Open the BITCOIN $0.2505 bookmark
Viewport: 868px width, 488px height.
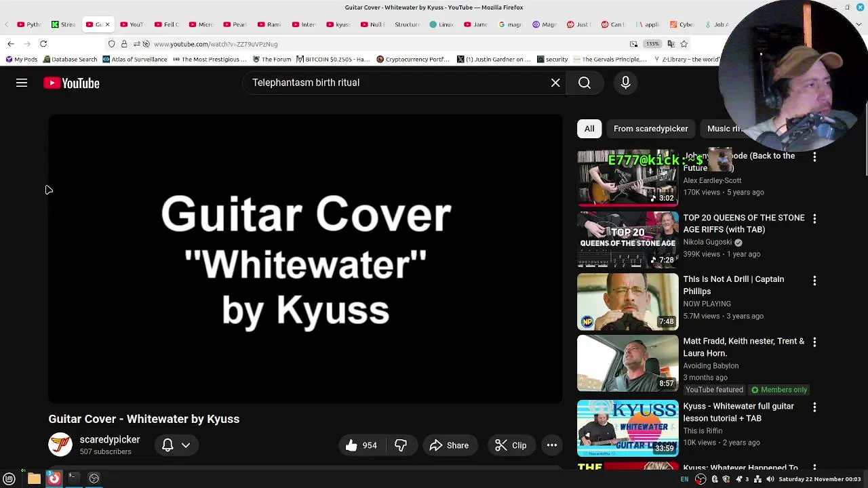click(x=333, y=60)
